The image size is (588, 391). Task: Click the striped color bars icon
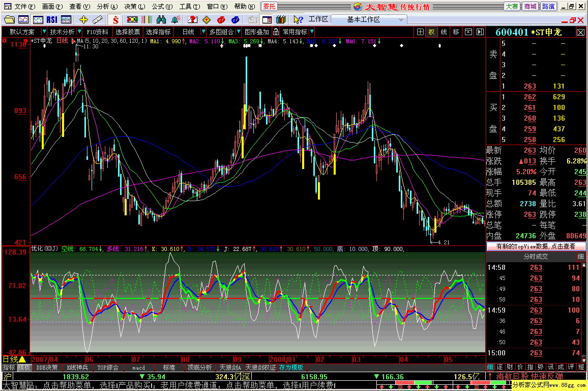coord(146,19)
